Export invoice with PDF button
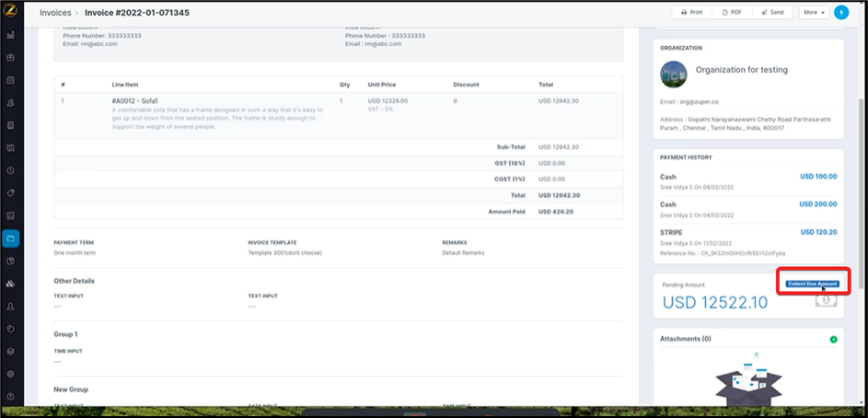The height and width of the screenshot is (418, 868). [x=732, y=12]
